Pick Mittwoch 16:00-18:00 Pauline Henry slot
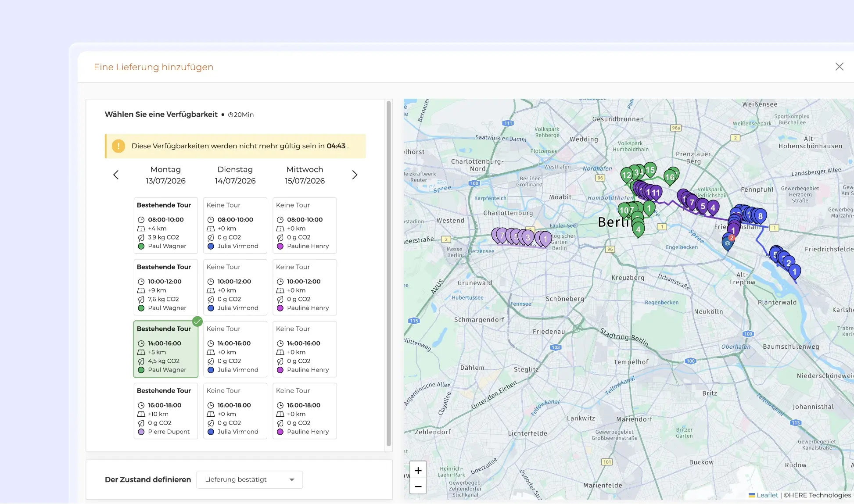 [305, 411]
